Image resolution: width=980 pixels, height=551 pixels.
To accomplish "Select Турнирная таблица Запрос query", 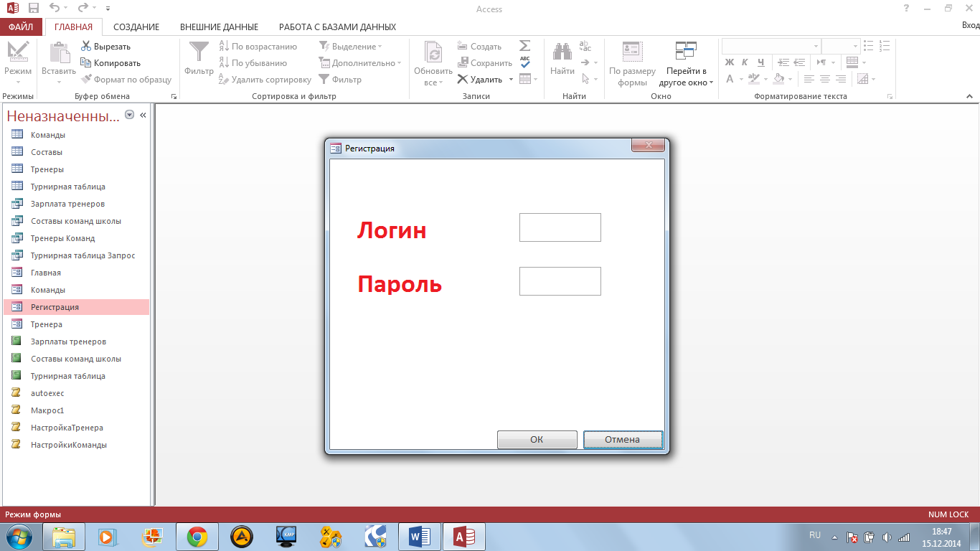I will (x=77, y=255).
